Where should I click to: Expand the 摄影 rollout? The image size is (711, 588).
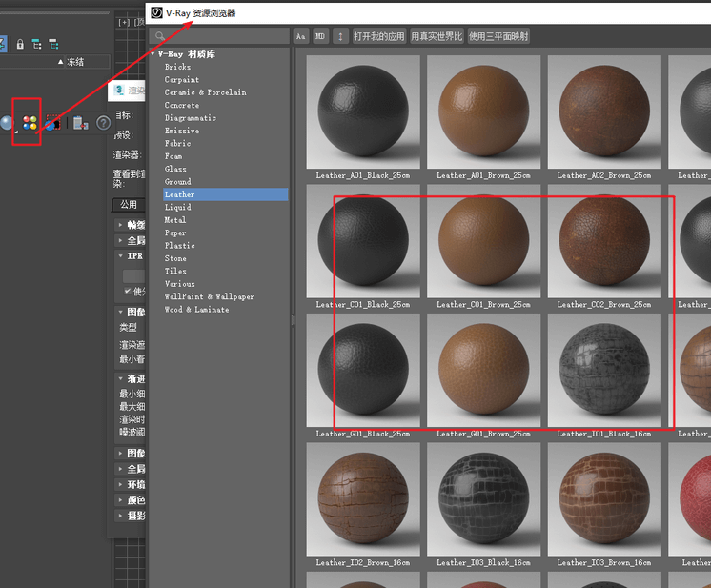pyautogui.click(x=121, y=516)
